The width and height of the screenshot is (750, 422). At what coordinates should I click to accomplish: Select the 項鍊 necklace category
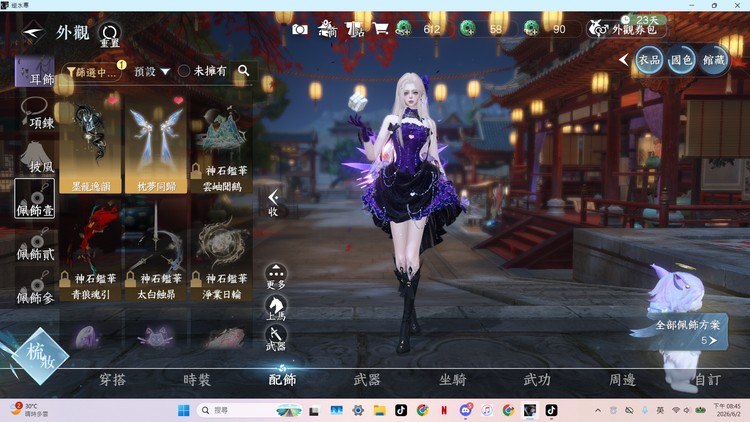coord(34,113)
